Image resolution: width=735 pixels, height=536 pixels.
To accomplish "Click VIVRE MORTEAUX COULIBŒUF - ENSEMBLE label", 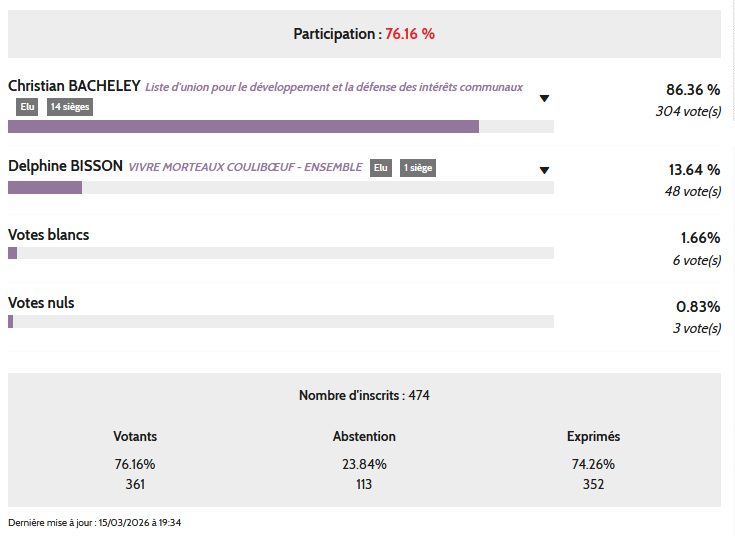I will pos(245,167).
